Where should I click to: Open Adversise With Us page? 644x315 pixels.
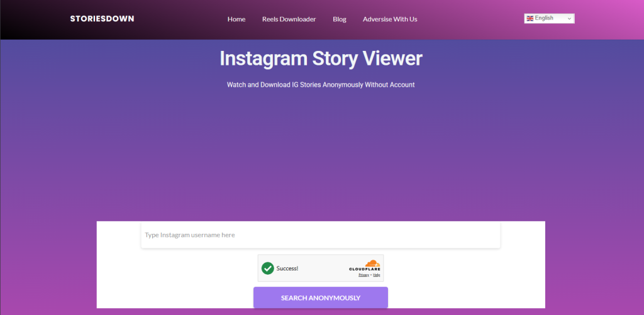(x=390, y=19)
